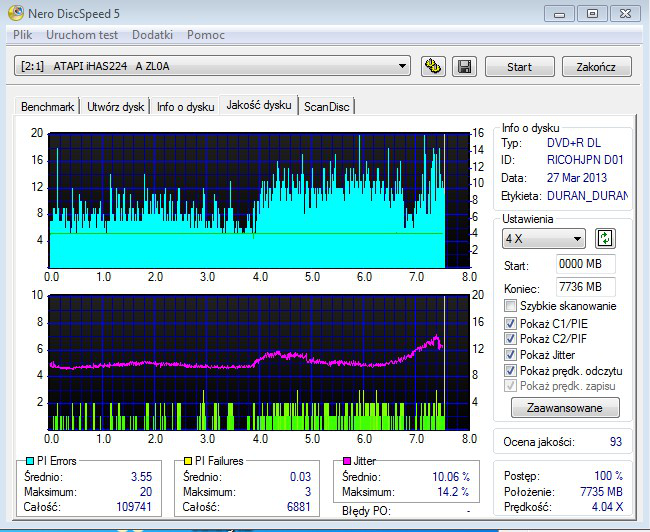The image size is (650, 532).
Task: Click the save floppy disk icon
Action: point(464,66)
